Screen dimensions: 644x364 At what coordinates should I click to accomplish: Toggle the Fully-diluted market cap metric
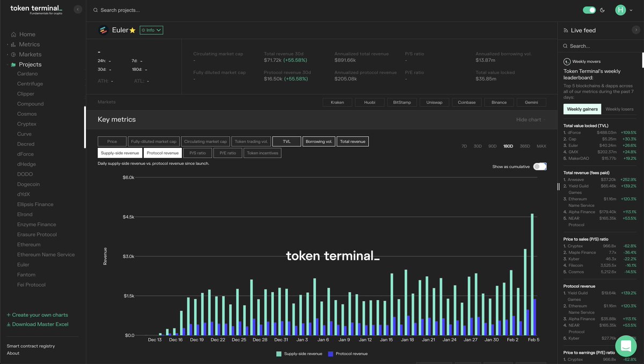coord(153,142)
